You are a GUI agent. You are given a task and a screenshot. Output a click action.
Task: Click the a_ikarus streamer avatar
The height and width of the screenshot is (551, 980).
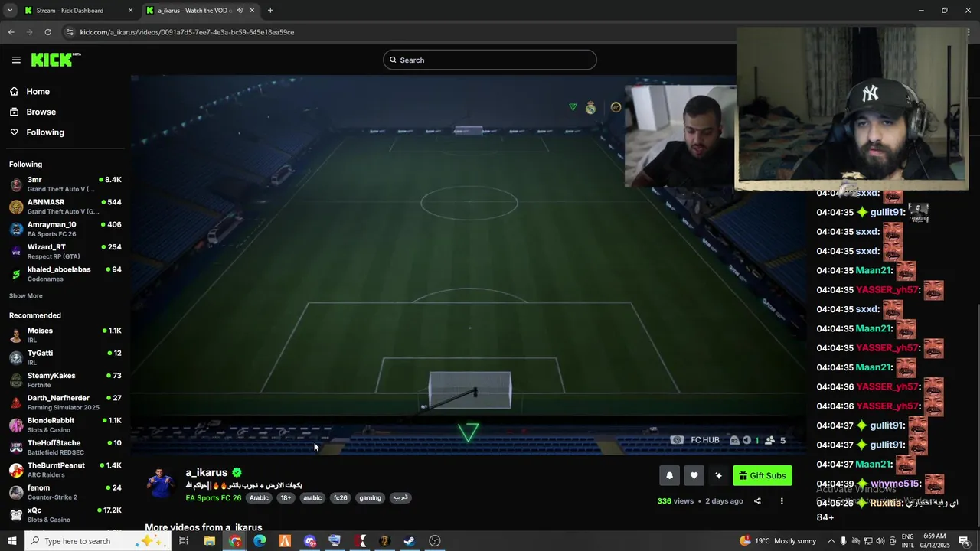tap(161, 484)
